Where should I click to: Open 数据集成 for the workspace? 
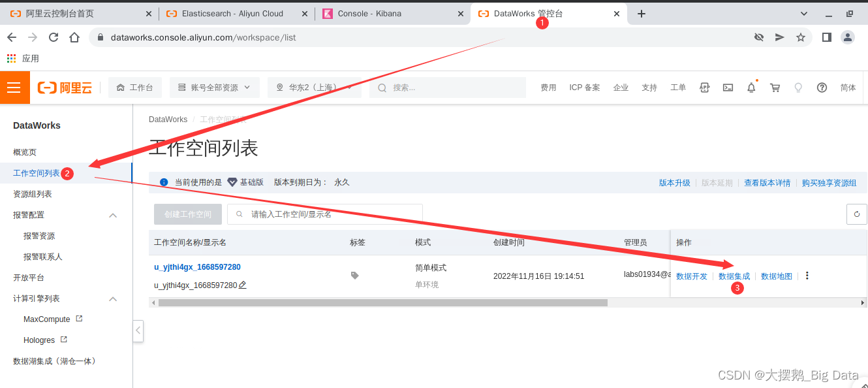point(734,276)
